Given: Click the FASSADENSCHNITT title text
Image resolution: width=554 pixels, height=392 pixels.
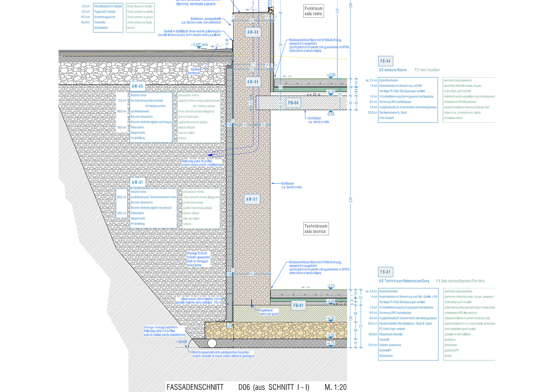Looking at the screenshot, I should [x=195, y=387].
